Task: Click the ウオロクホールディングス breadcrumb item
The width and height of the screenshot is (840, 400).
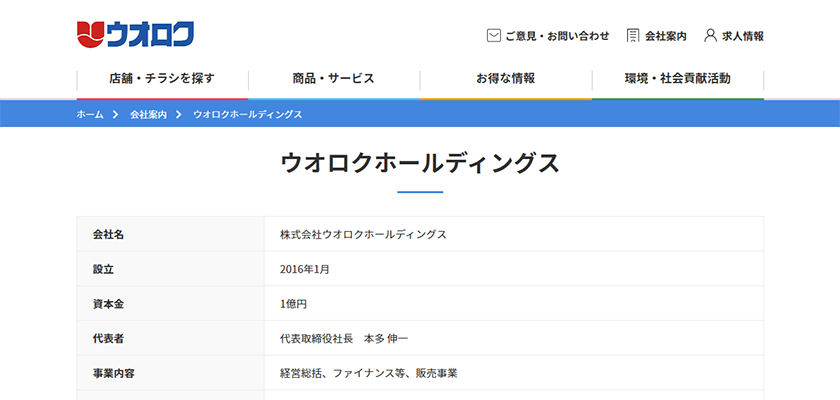Action: coord(248,114)
